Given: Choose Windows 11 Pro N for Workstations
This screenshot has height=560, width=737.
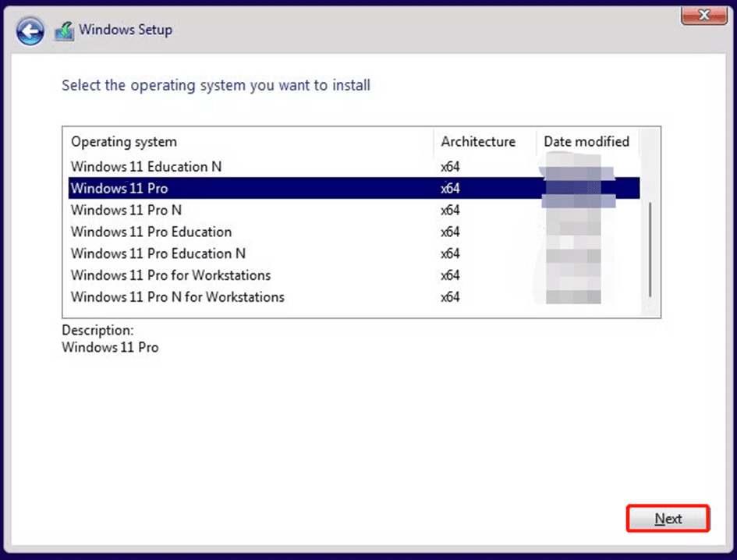Looking at the screenshot, I should (x=177, y=298).
